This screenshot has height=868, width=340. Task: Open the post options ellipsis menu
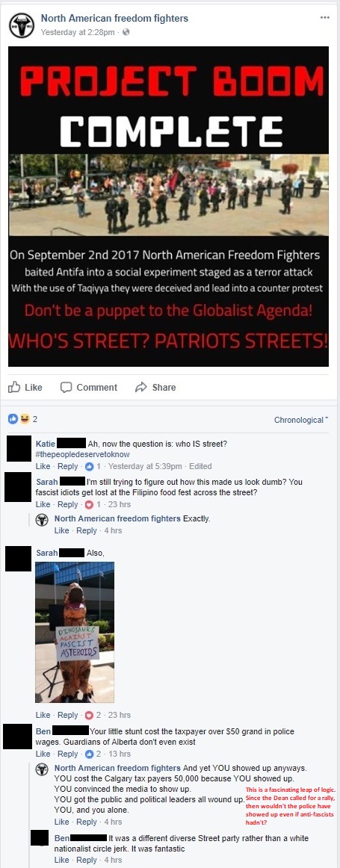click(x=325, y=18)
